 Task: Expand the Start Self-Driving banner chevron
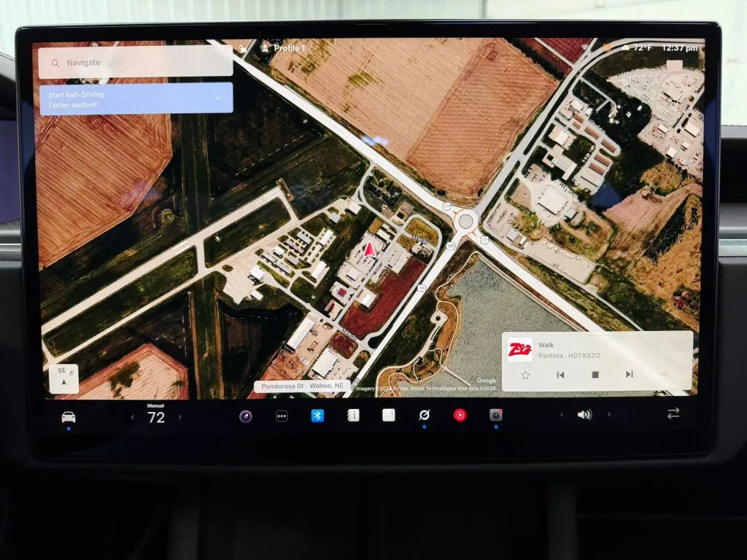click(217, 98)
